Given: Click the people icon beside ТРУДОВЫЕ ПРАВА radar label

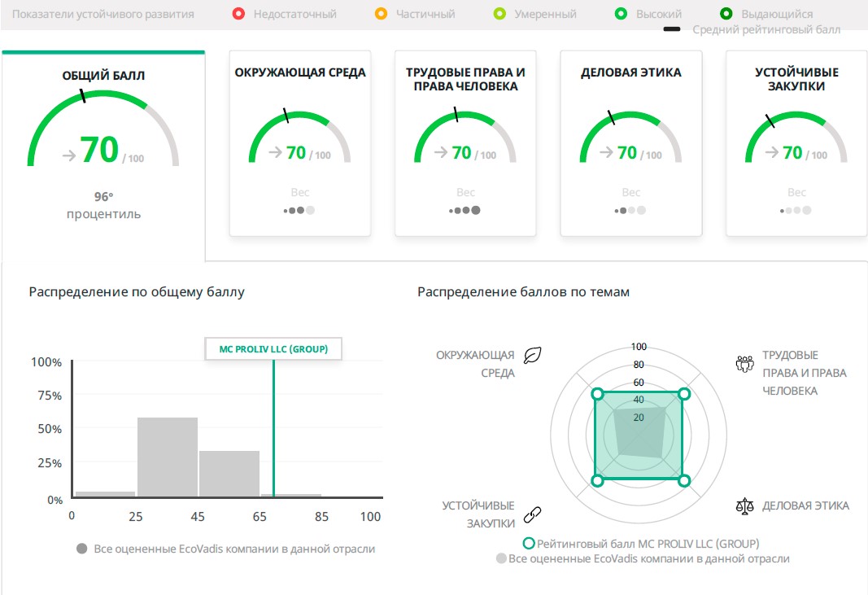Looking at the screenshot, I should click(x=744, y=363).
